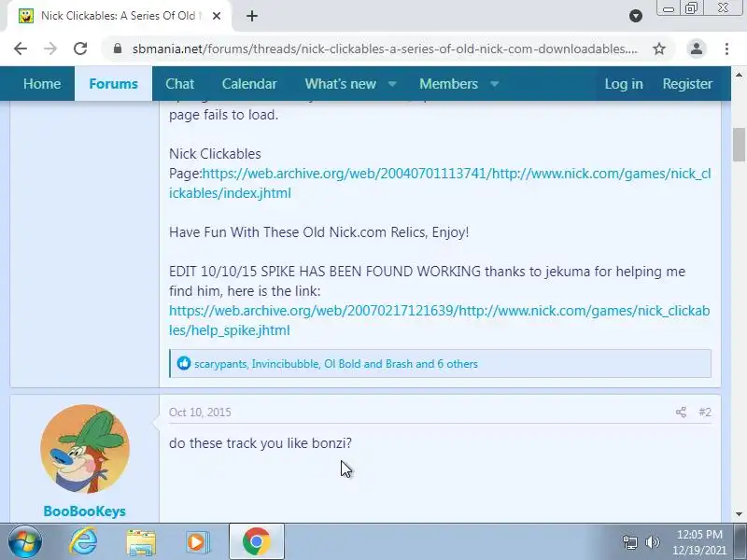Click Log in link
The image size is (747, 560).
click(x=624, y=84)
